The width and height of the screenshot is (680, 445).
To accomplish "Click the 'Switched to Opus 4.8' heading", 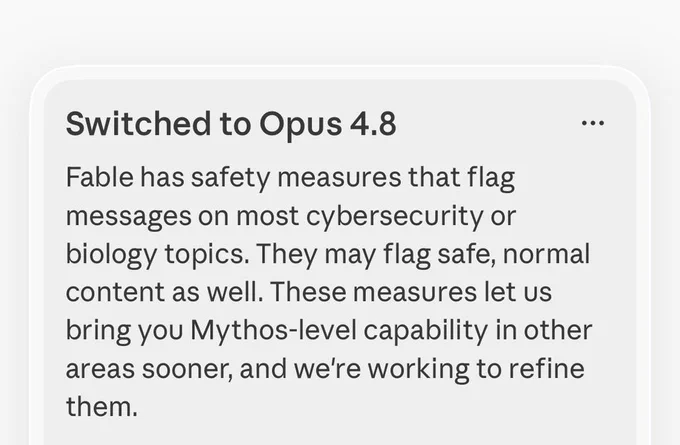I will tap(231, 124).
